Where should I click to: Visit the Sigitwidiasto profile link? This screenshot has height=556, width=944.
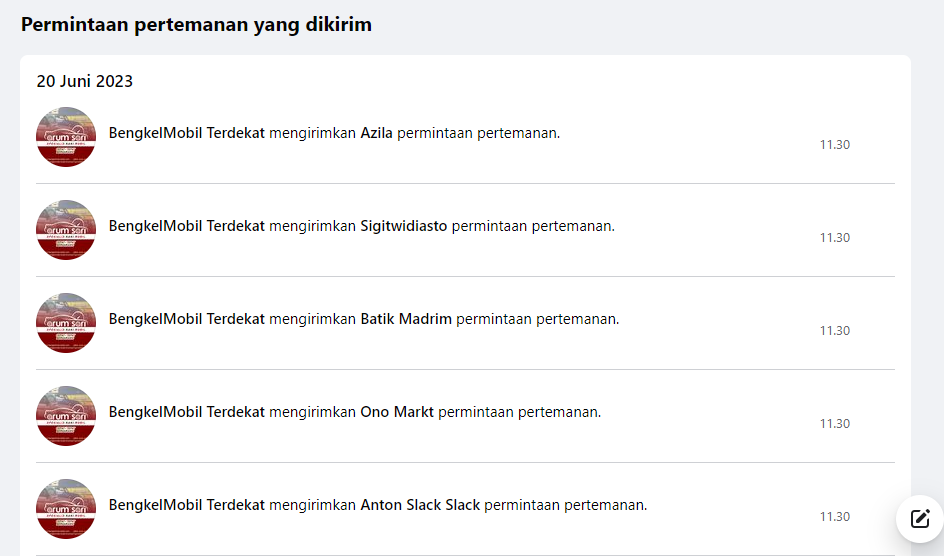point(404,226)
